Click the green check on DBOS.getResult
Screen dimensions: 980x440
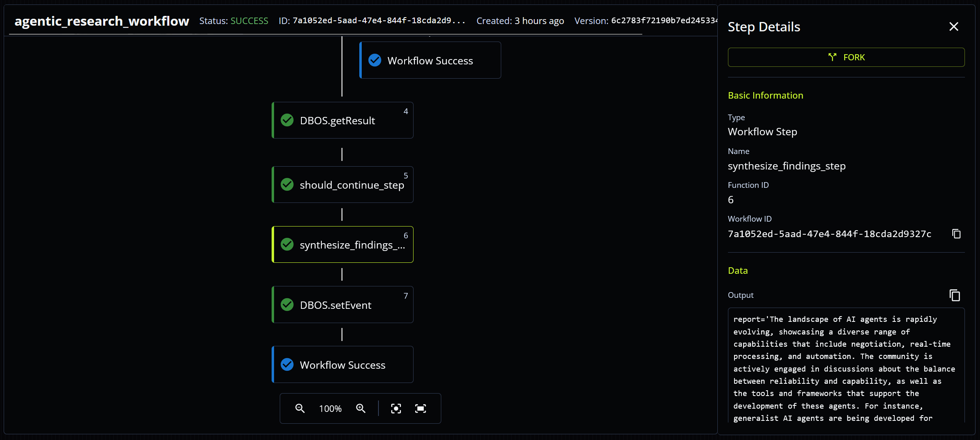pos(287,120)
